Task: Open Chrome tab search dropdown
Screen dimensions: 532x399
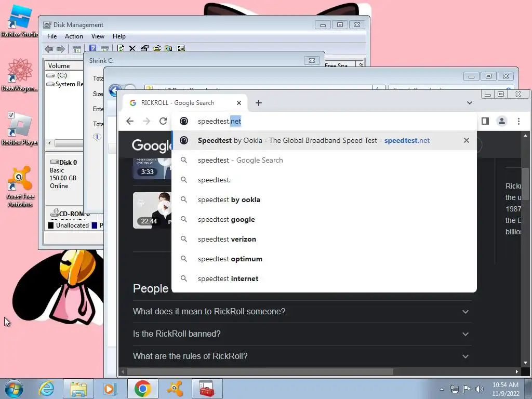Action: [470, 103]
